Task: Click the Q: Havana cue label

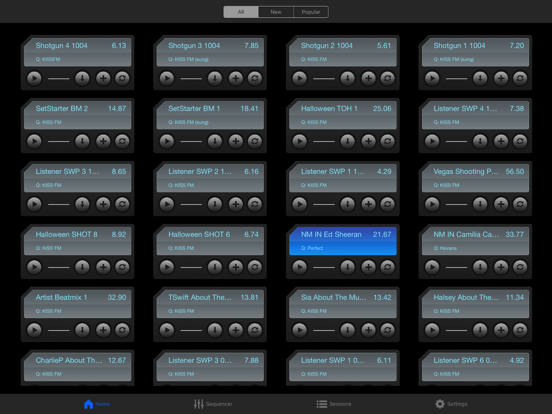Action: [445, 248]
